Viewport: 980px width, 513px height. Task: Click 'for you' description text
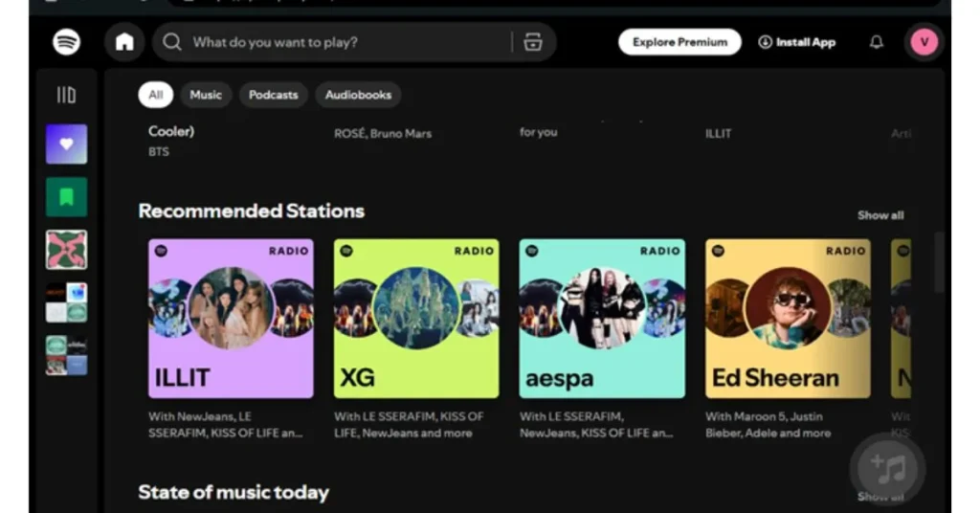tap(538, 132)
